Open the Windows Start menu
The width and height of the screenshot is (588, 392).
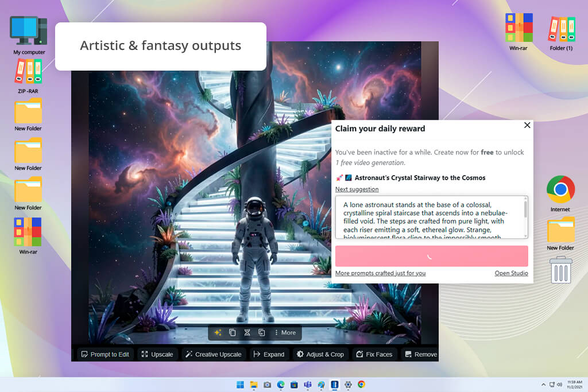point(241,385)
